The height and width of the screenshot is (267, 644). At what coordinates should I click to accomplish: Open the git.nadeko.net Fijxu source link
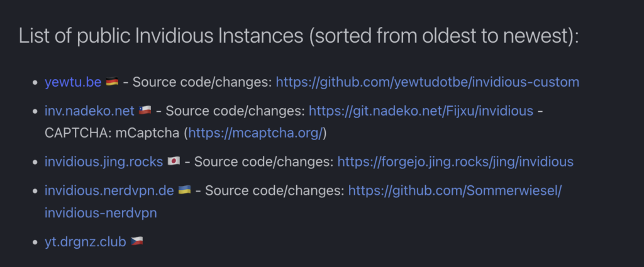[421, 111]
